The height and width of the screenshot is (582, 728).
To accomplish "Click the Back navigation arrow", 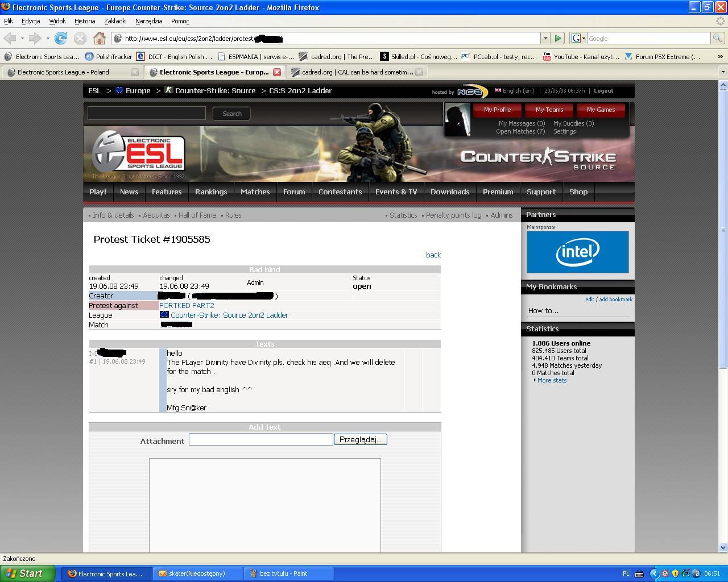I will 10,39.
